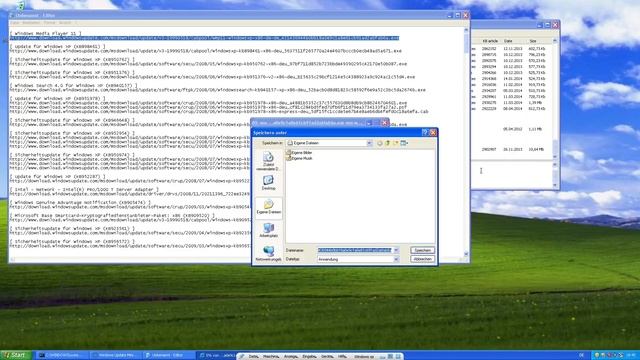This screenshot has width=640, height=360.
Task: Open the Hilfe menu in VirtualBox bar
Action: [x=342, y=356]
